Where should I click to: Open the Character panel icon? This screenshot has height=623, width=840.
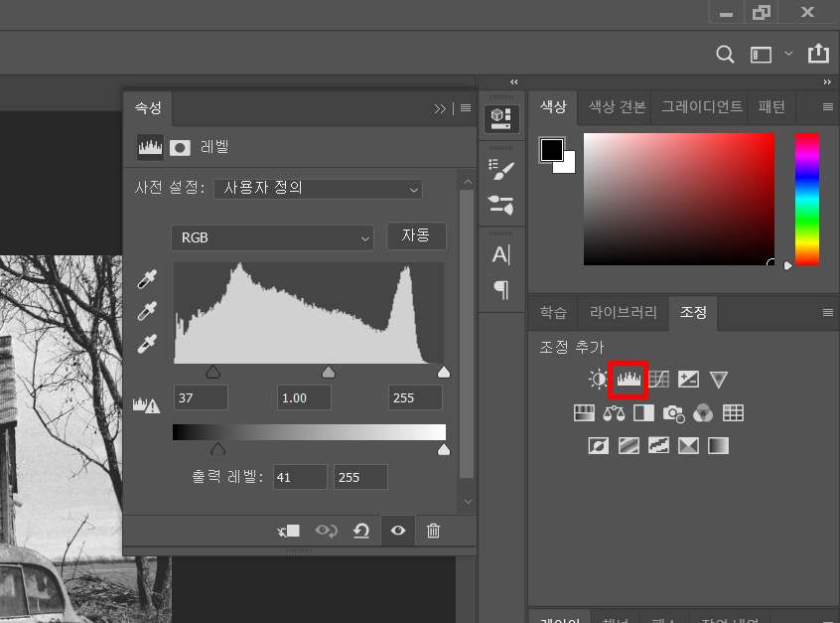point(501,254)
